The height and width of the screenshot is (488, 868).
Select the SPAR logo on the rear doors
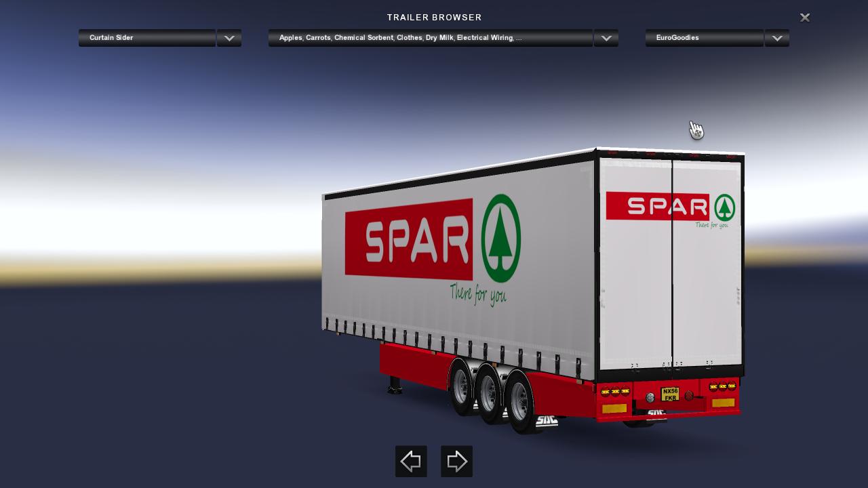pos(669,207)
